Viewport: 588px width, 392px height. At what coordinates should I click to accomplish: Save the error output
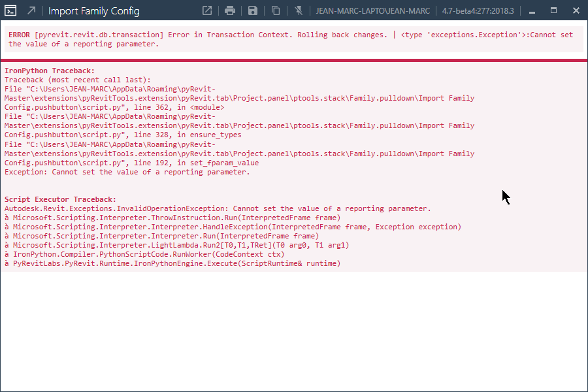[x=252, y=10]
